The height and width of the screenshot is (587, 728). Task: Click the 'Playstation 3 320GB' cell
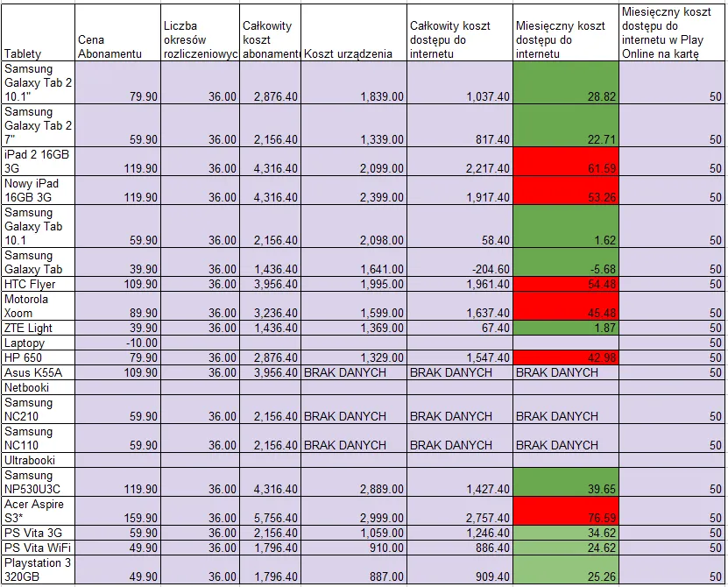click(x=38, y=569)
